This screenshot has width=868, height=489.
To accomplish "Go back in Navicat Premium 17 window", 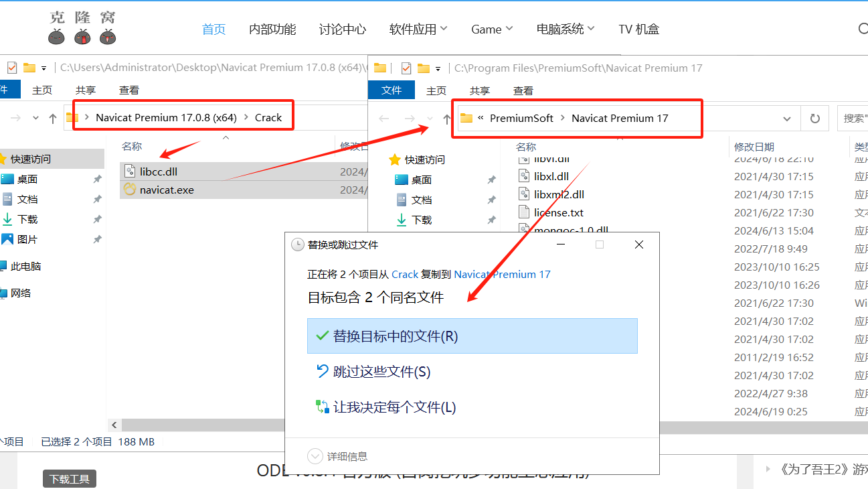I will tap(383, 119).
